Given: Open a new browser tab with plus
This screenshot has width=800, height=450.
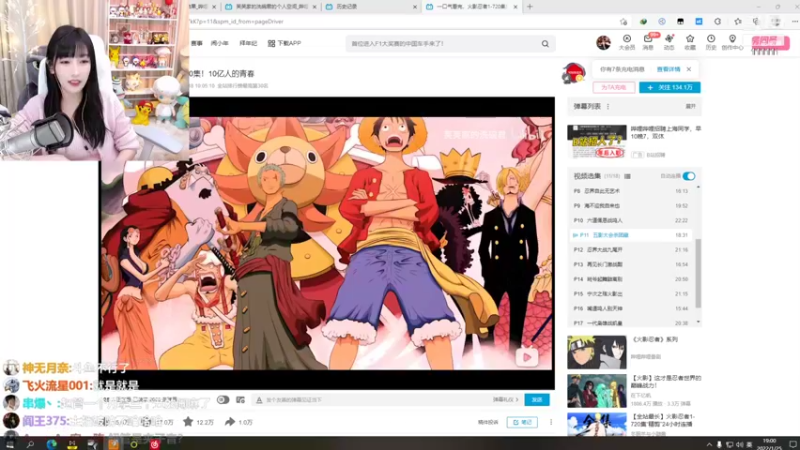Looking at the screenshot, I should (x=530, y=7).
